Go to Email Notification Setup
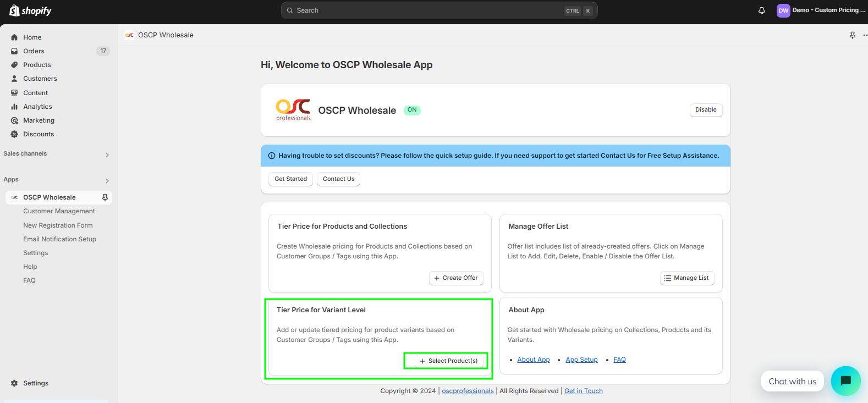This screenshot has height=403, width=868. [x=59, y=239]
